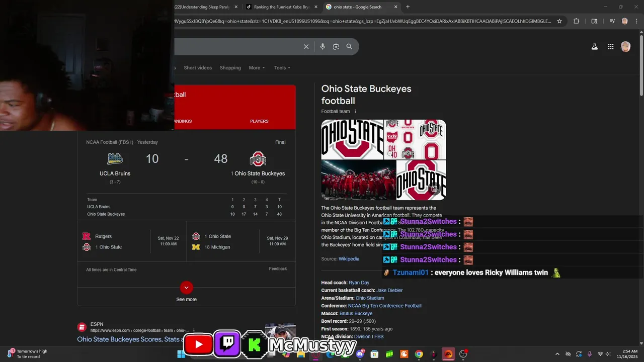Show hidden system tray icons

(x=557, y=354)
